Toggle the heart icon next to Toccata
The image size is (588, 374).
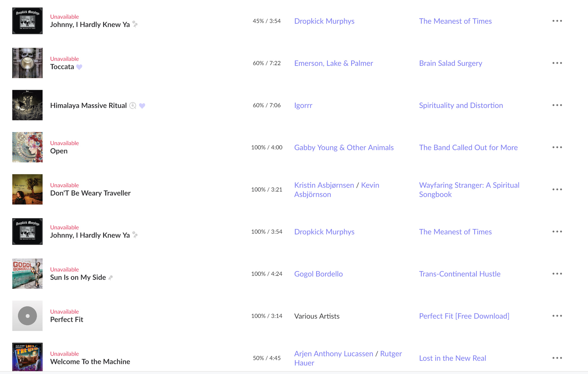pyautogui.click(x=79, y=67)
